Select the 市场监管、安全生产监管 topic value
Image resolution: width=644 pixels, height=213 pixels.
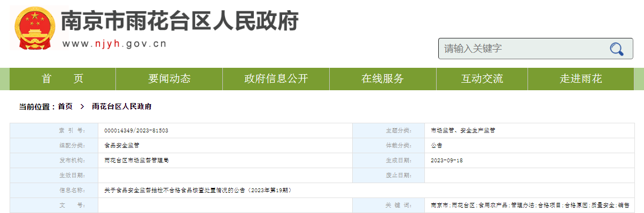point(463,130)
